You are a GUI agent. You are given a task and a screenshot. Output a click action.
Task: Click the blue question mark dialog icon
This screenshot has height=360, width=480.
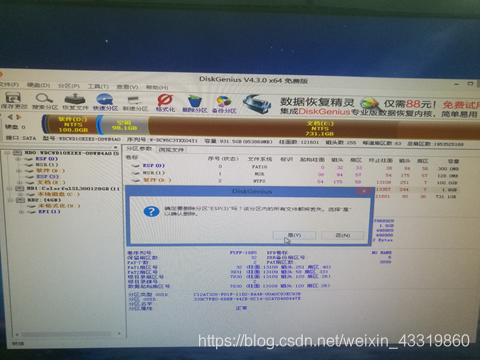151,211
